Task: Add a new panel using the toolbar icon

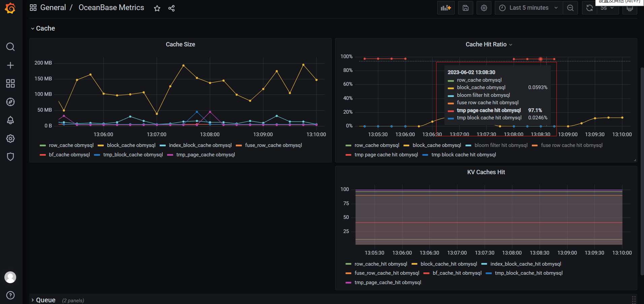Action: tap(445, 7)
